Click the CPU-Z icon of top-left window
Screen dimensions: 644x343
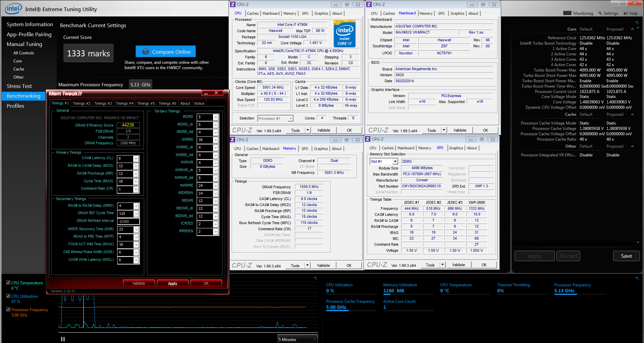(233, 4)
